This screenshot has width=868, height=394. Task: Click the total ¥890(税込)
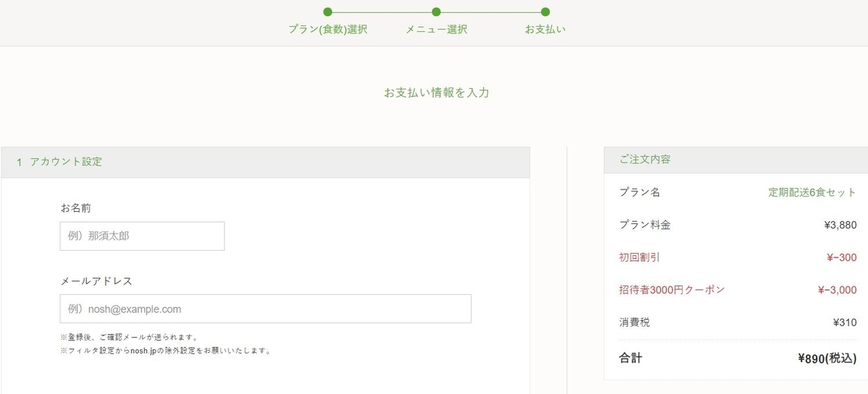click(827, 358)
